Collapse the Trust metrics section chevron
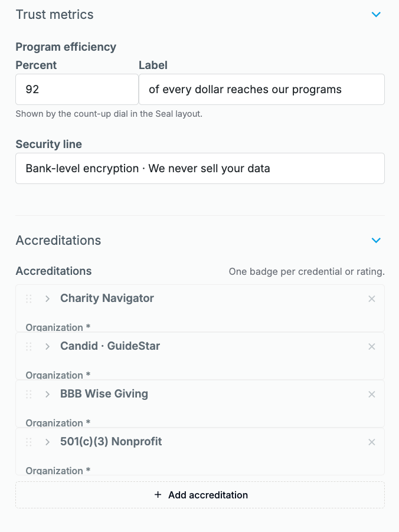This screenshot has height=532, width=399. (x=376, y=15)
